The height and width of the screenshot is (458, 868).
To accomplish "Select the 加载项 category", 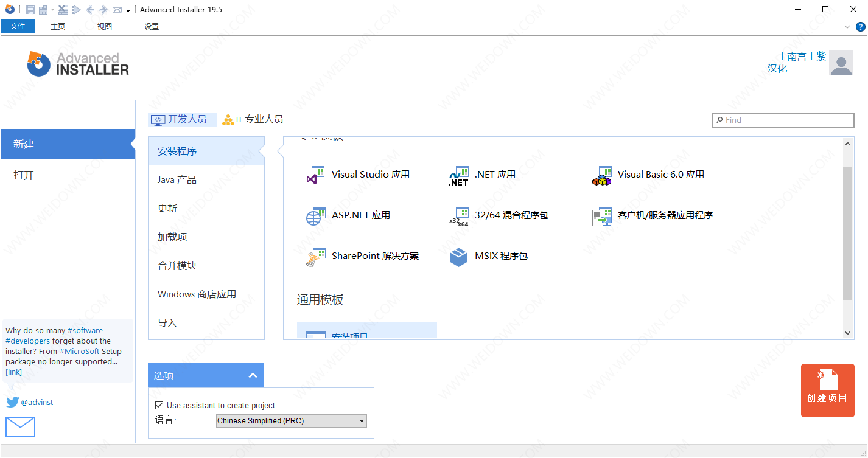I will [206, 237].
